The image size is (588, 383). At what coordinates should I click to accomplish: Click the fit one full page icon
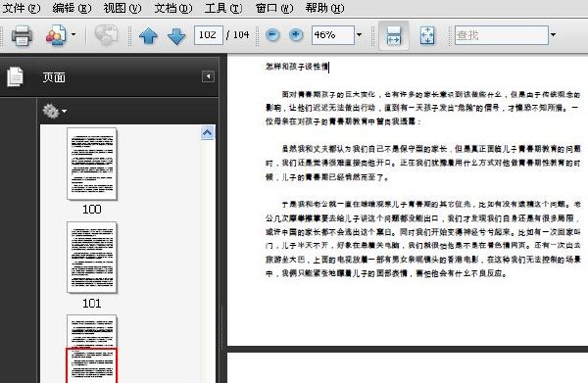pos(427,35)
